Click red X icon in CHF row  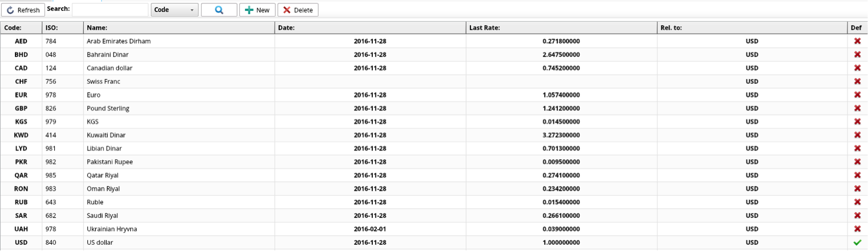tap(857, 82)
